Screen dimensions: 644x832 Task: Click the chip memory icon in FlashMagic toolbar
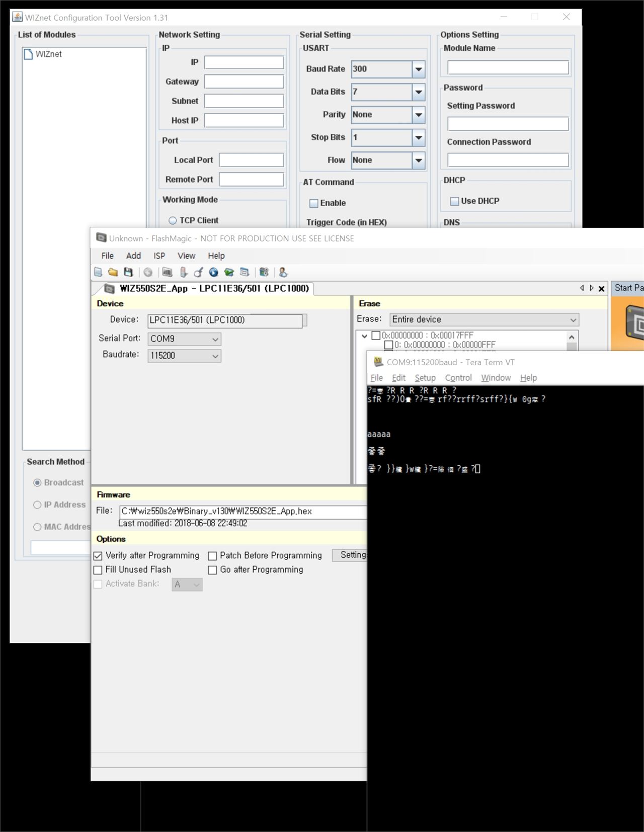pos(168,272)
